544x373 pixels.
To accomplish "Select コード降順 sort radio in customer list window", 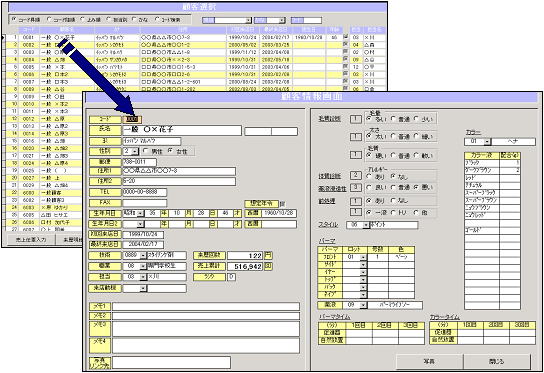I will (x=49, y=19).
